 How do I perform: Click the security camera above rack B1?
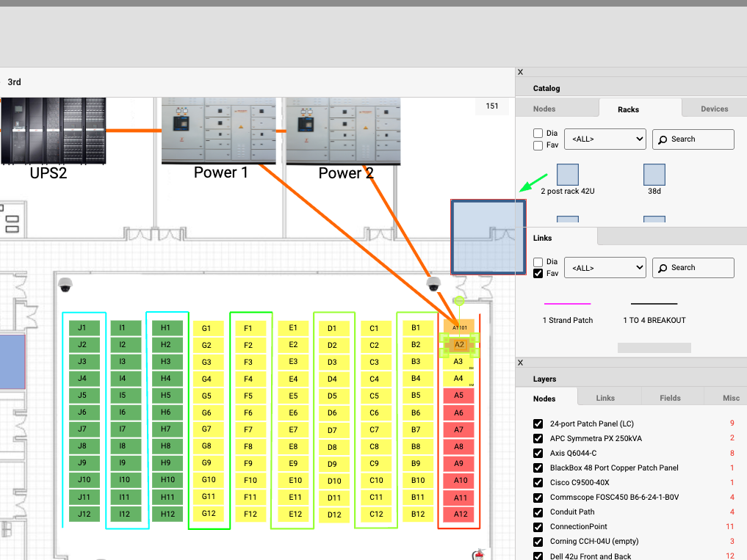(x=433, y=283)
